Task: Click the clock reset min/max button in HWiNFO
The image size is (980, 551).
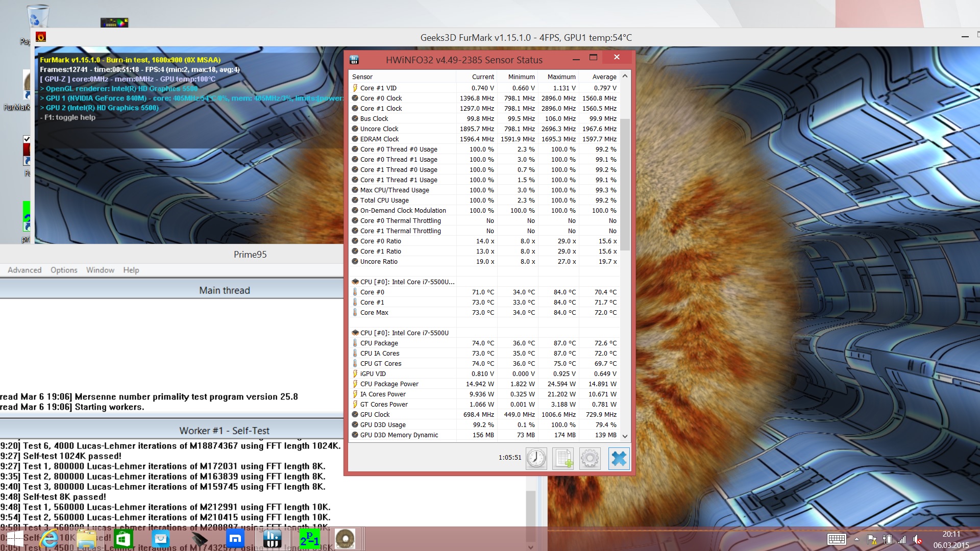Action: coord(536,458)
